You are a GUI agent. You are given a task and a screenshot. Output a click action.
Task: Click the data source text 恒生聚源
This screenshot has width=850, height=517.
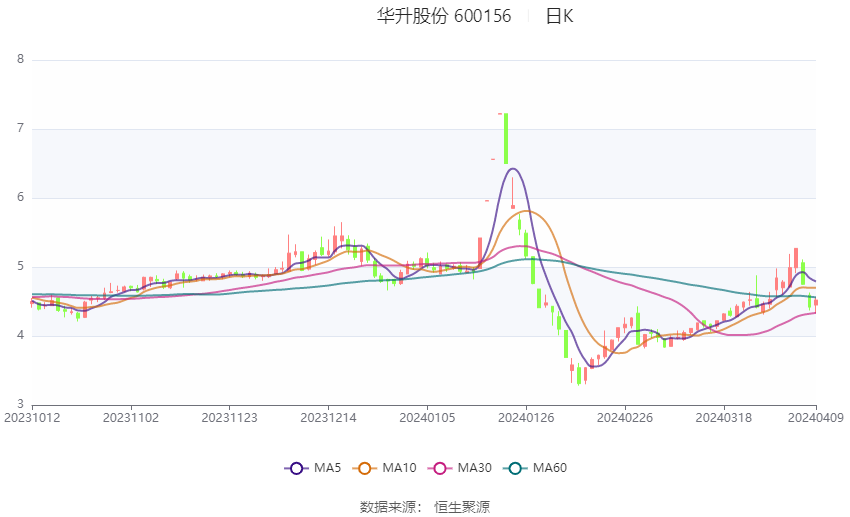point(462,507)
